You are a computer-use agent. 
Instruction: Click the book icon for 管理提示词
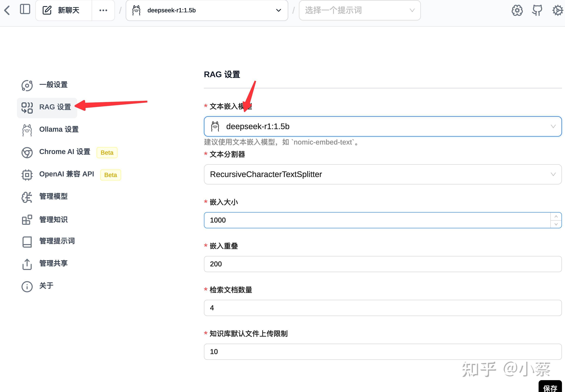point(27,242)
